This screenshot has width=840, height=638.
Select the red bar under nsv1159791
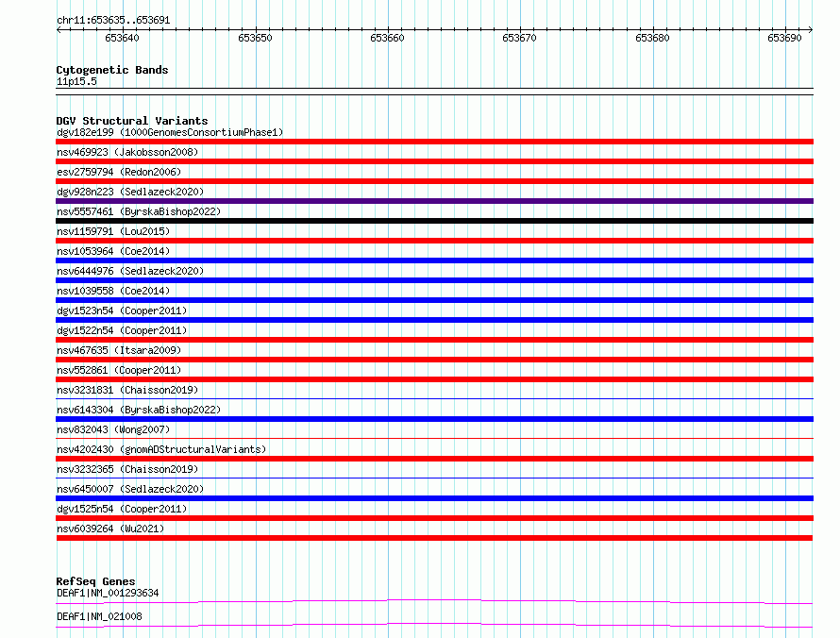(434, 241)
